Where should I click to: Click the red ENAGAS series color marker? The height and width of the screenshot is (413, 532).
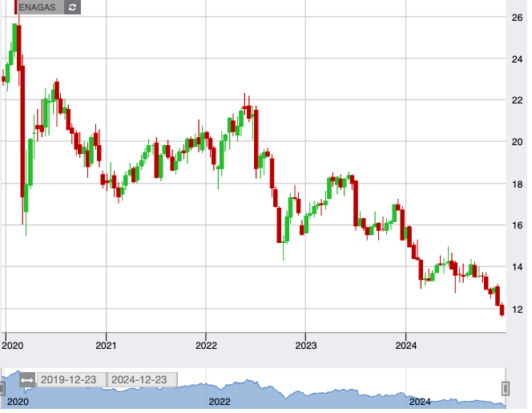click(x=15, y=7)
